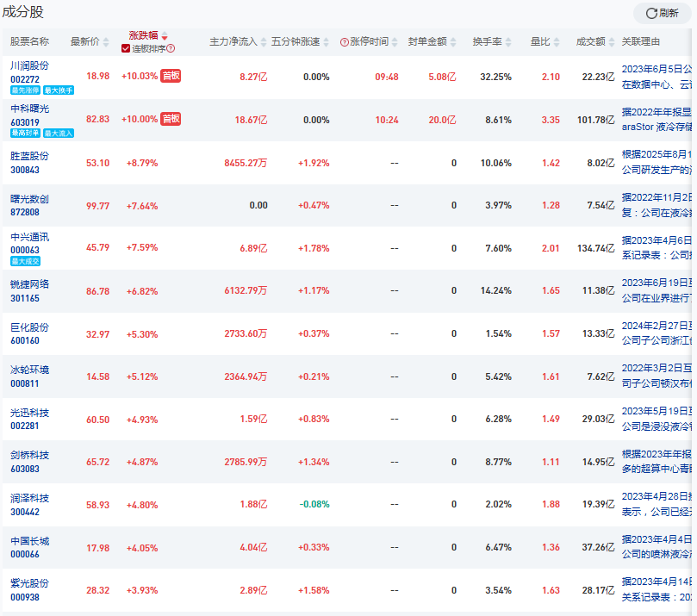This screenshot has width=697, height=616.
Task: Open 川润股份's 关联理由 text starting 2023年6月5日
Action: tap(657, 77)
